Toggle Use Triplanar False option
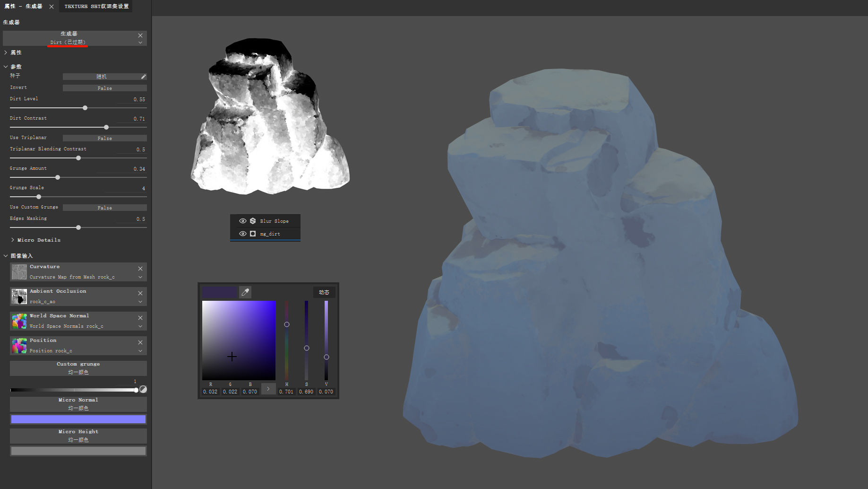The height and width of the screenshot is (489, 868). (x=105, y=139)
